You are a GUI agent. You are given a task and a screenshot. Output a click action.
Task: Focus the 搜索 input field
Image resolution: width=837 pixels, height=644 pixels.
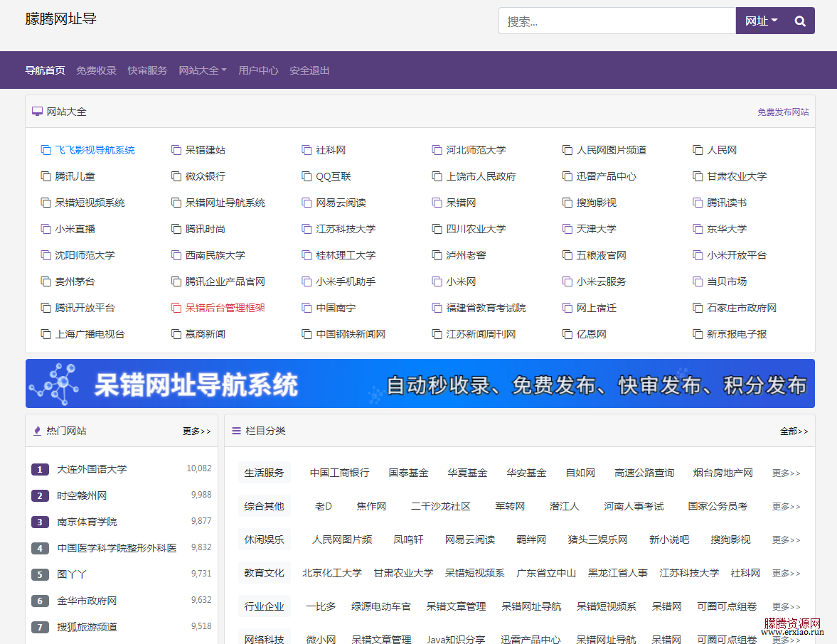point(617,21)
